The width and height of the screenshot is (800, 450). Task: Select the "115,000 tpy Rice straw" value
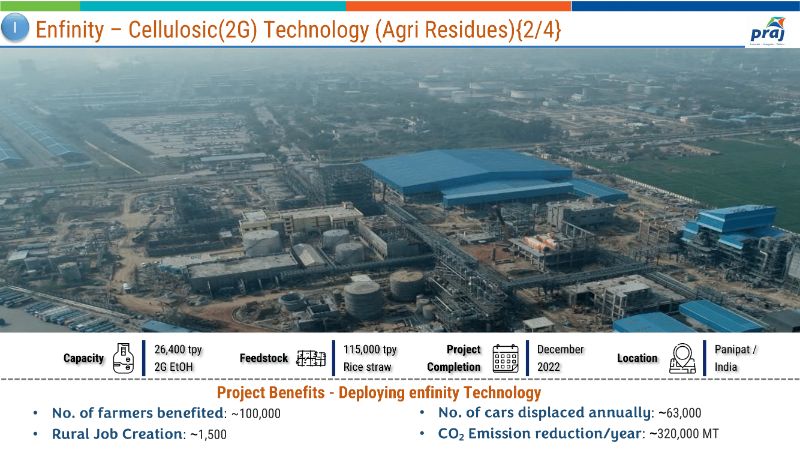tap(369, 358)
